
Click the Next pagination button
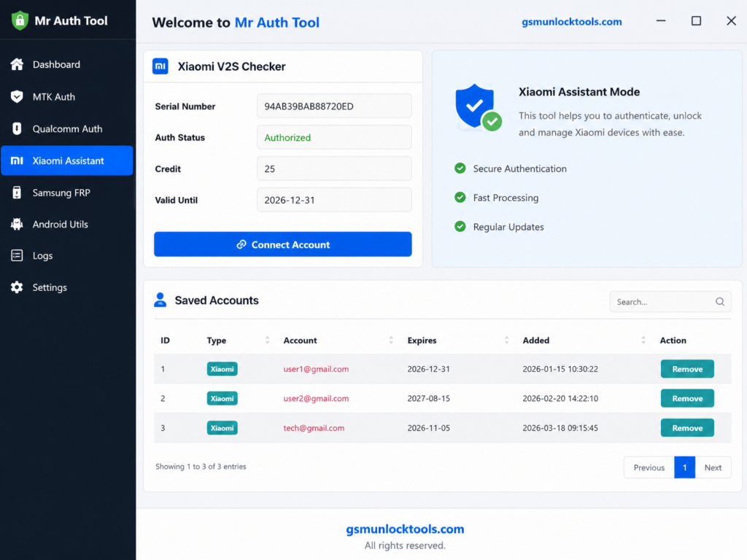pyautogui.click(x=713, y=467)
